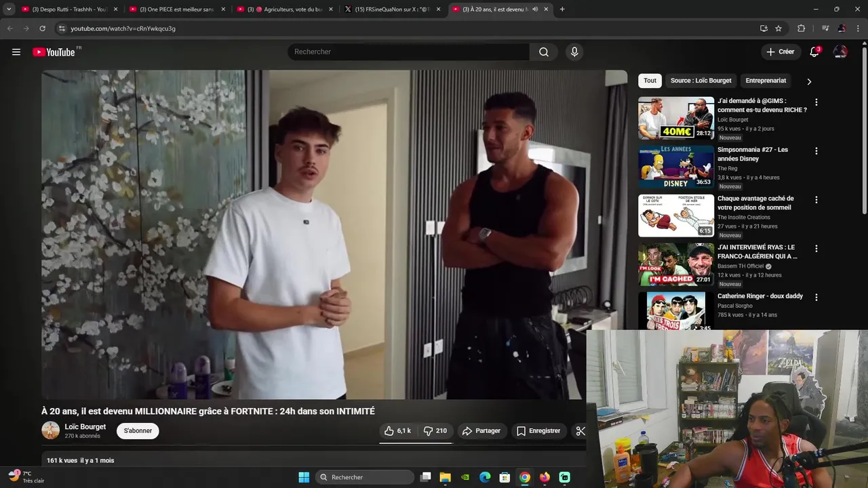This screenshot has width=868, height=488.
Task: Open the NVIDIA app in taskbar
Action: pos(465,477)
